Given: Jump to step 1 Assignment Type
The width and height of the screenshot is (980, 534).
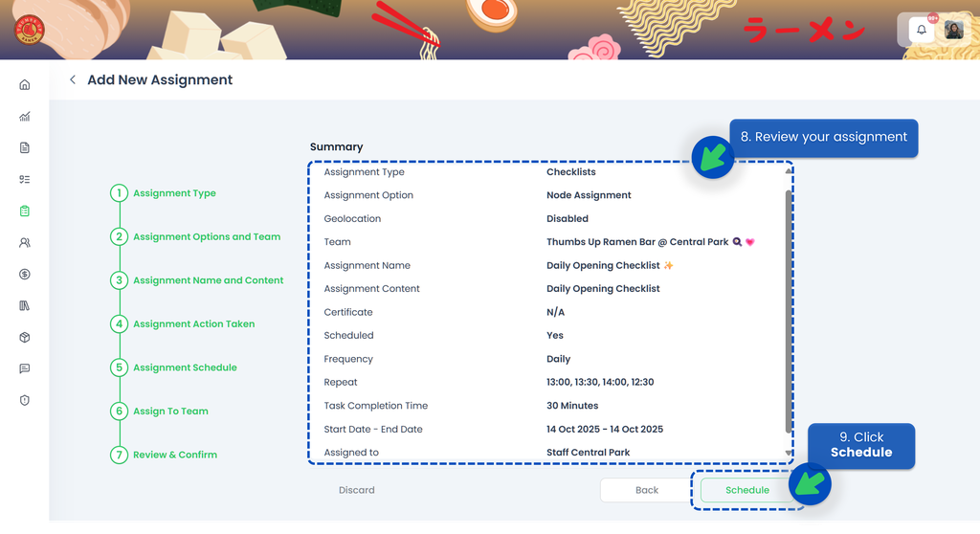Looking at the screenshot, I should pyautogui.click(x=174, y=193).
